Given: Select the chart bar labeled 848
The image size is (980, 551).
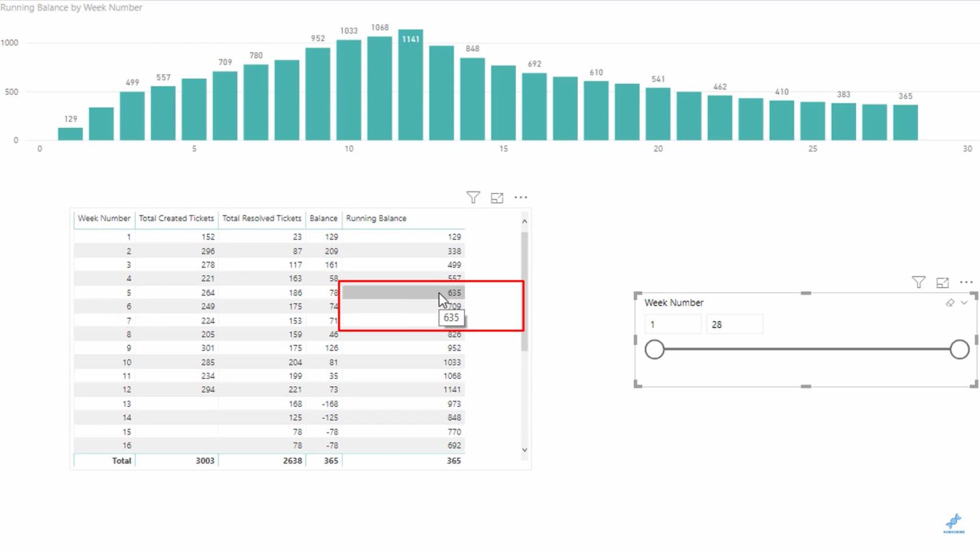Looking at the screenshot, I should tap(473, 99).
